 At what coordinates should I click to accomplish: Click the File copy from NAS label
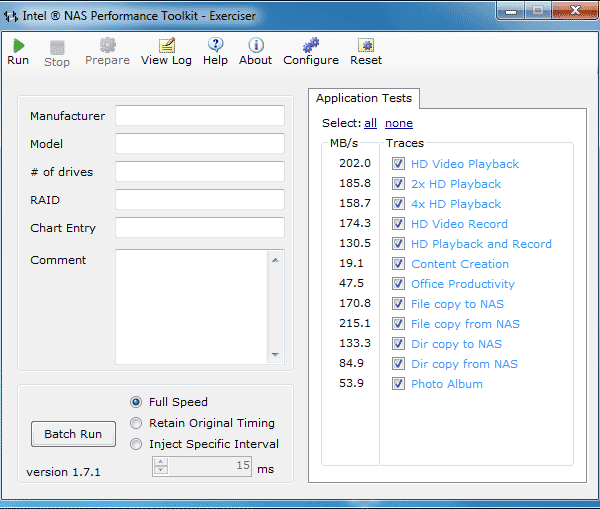point(465,324)
